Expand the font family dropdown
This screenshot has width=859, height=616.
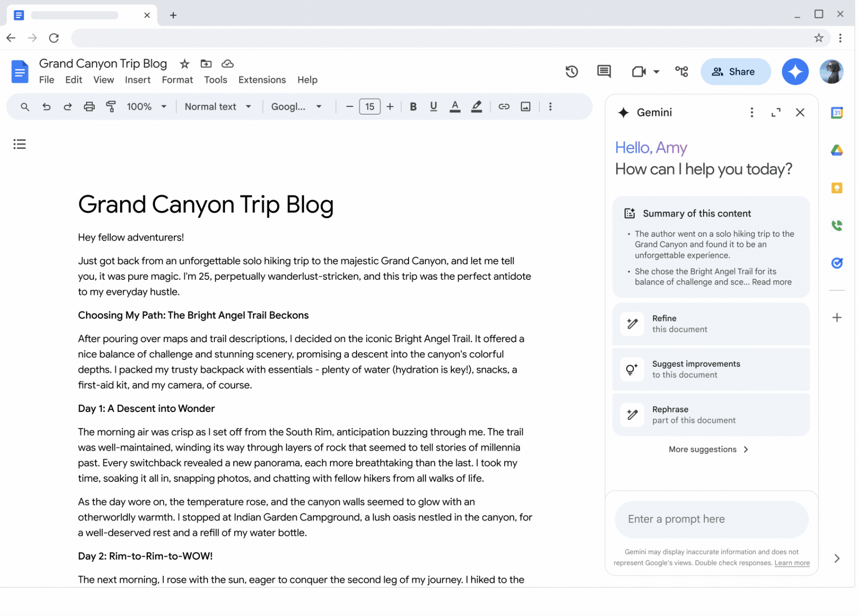coord(296,107)
